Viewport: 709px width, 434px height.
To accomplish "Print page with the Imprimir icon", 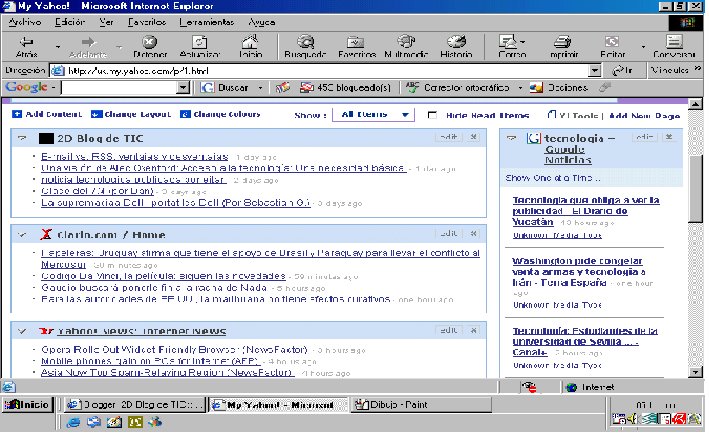I will [562, 42].
